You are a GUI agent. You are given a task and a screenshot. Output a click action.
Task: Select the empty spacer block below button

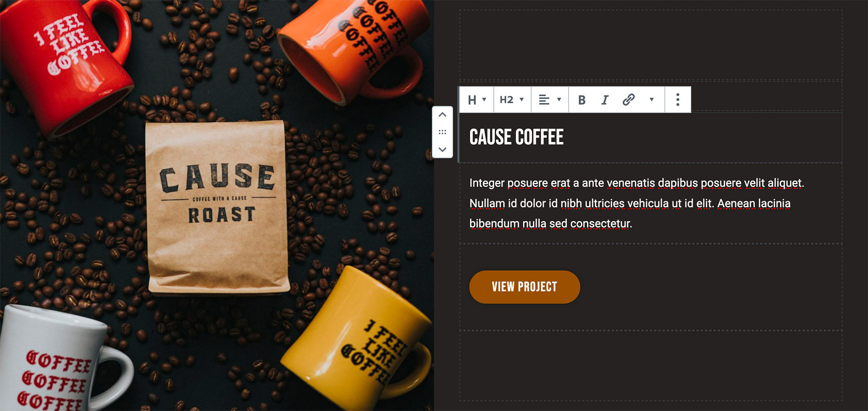651,366
